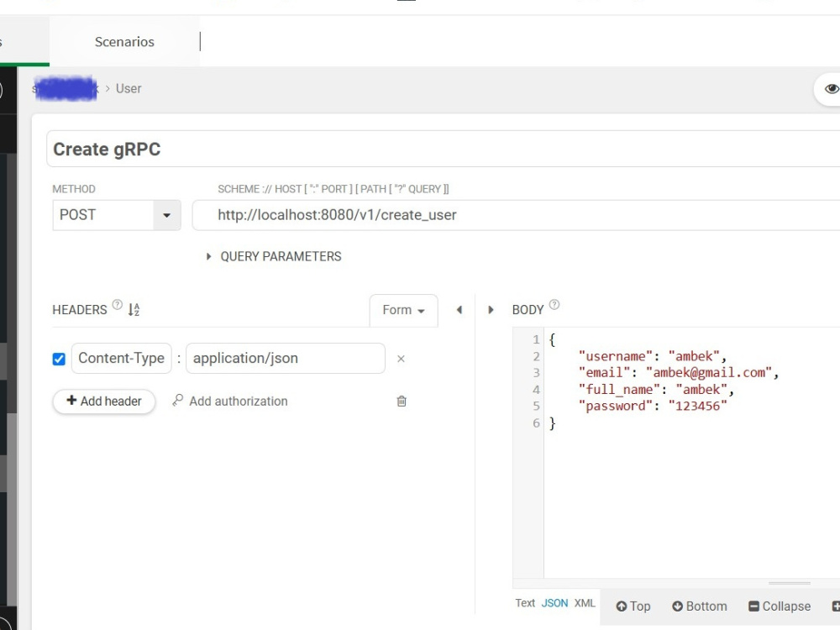Switch body format to JSON
This screenshot has width=840, height=630.
point(554,603)
